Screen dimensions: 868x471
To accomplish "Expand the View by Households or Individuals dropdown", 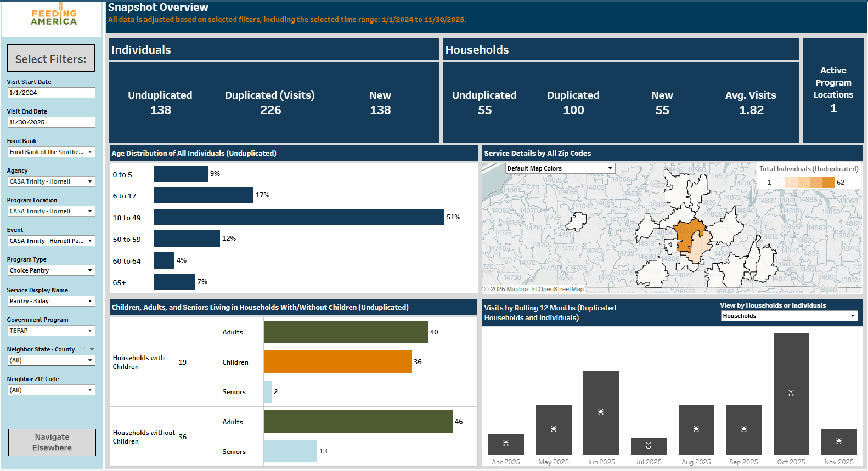I will pos(788,316).
